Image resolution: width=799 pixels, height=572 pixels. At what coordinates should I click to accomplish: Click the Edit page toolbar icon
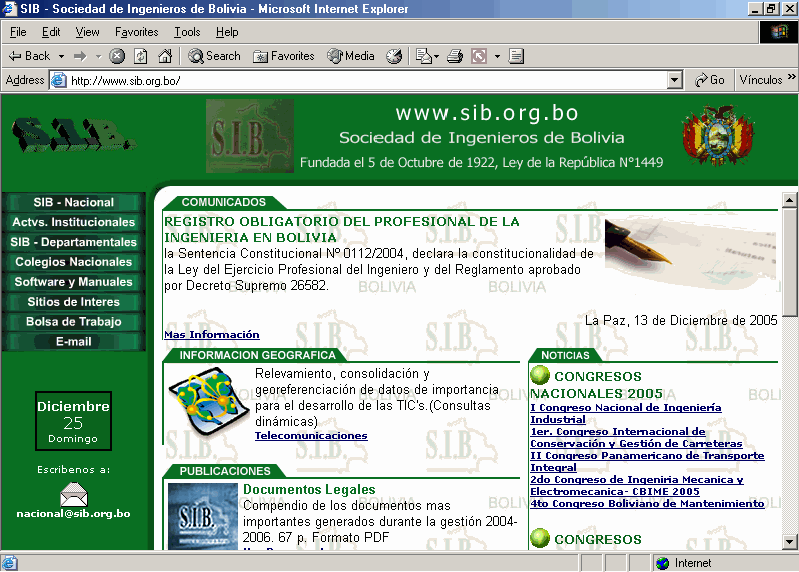479,56
